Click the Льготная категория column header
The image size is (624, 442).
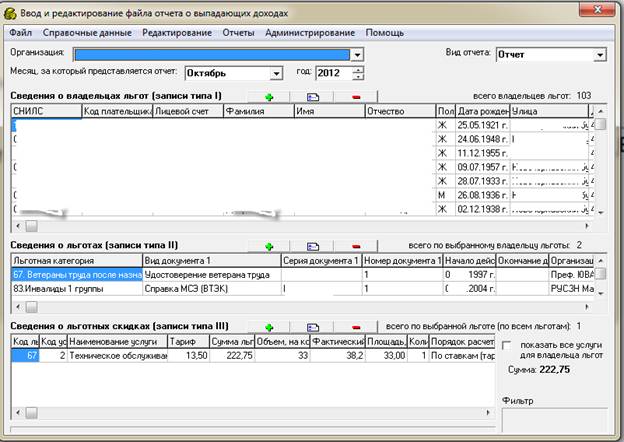point(77,261)
